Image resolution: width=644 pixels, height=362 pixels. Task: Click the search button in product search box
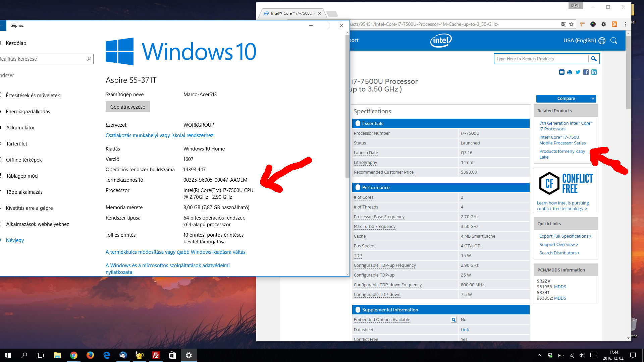[594, 59]
